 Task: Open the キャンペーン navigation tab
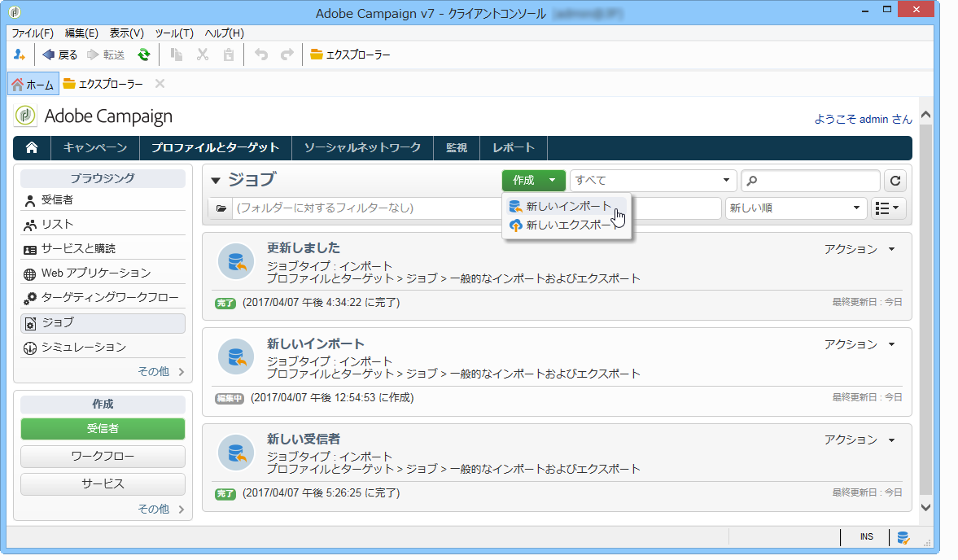tap(95, 148)
